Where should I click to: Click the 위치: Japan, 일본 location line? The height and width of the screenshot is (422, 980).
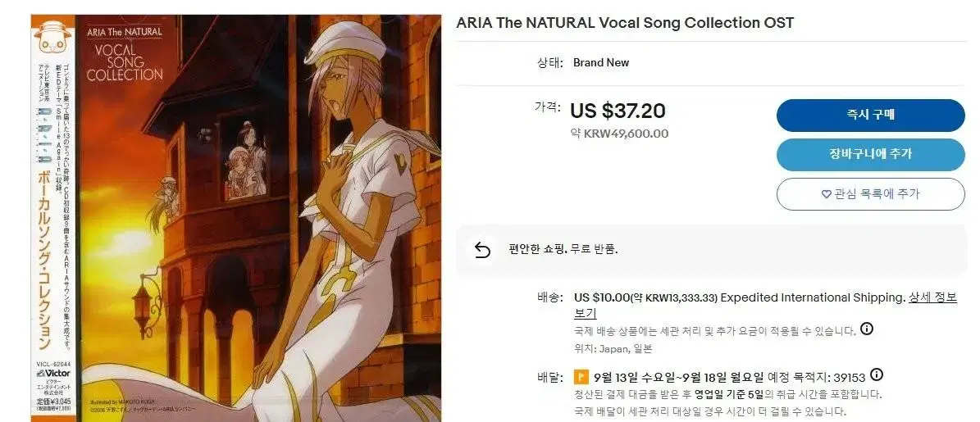click(x=613, y=348)
